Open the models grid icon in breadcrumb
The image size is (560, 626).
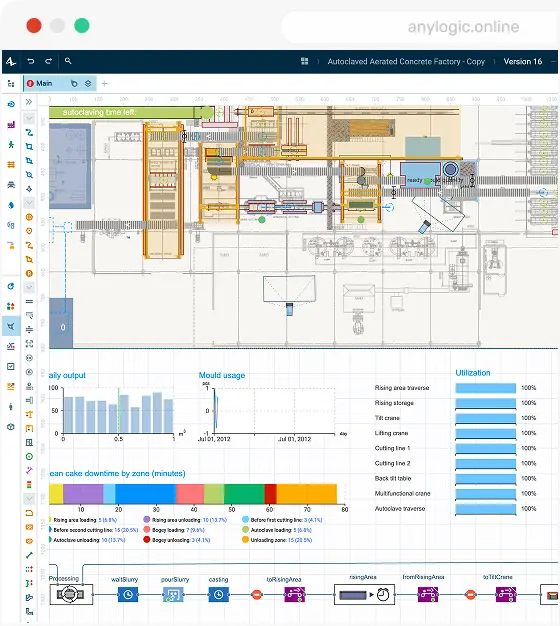click(305, 61)
